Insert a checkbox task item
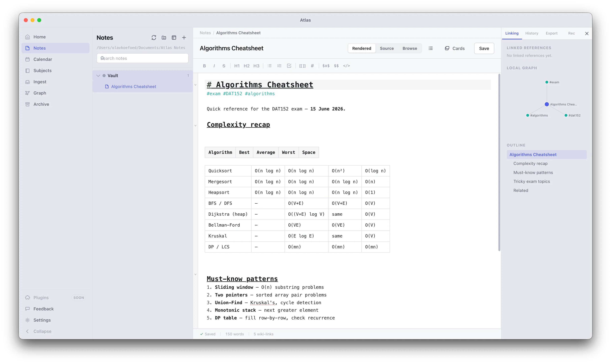Viewport: 611px width, 364px height. click(x=289, y=66)
